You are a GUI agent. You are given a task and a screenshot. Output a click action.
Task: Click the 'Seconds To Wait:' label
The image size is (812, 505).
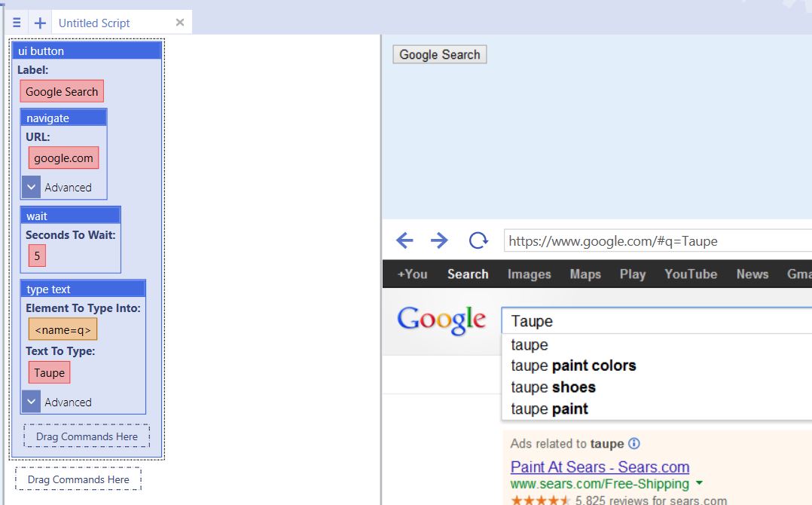click(71, 234)
